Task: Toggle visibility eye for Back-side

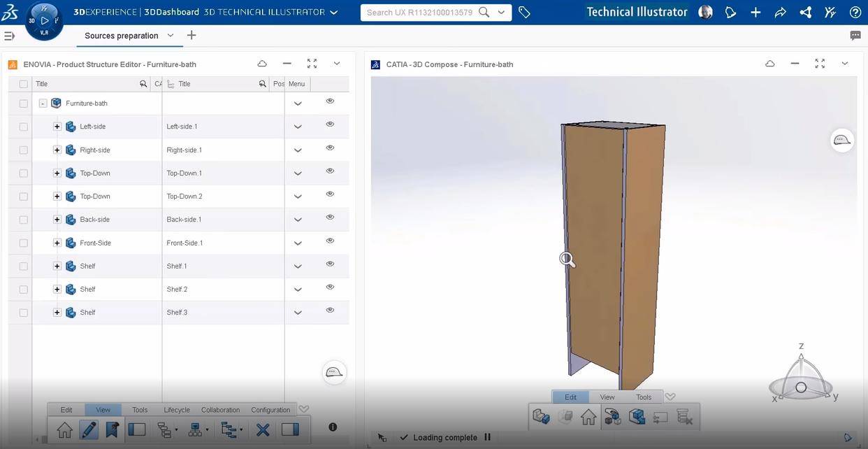Action: 330,218
